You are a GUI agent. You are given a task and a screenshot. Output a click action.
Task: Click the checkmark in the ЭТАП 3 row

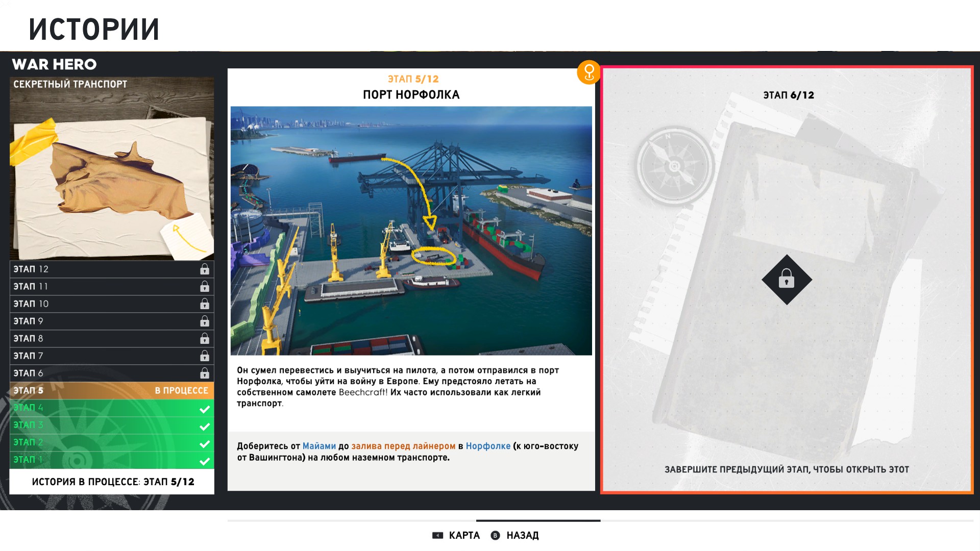205,427
